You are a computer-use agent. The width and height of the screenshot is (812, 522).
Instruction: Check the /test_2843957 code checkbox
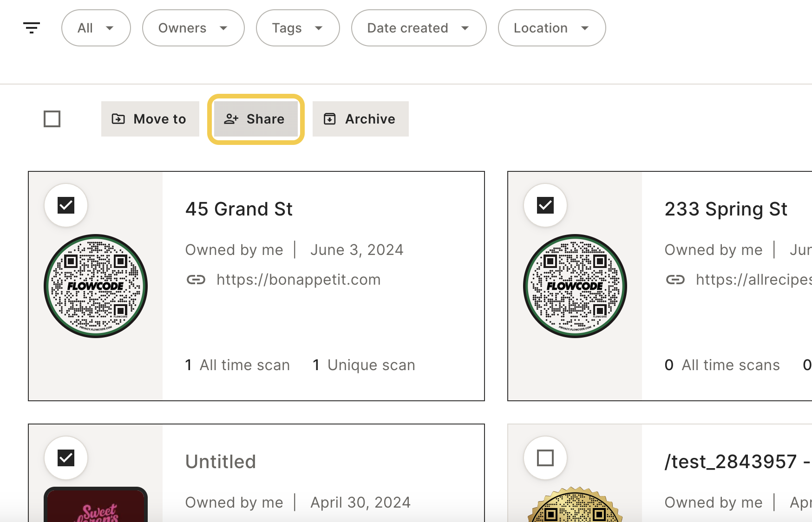(x=545, y=458)
